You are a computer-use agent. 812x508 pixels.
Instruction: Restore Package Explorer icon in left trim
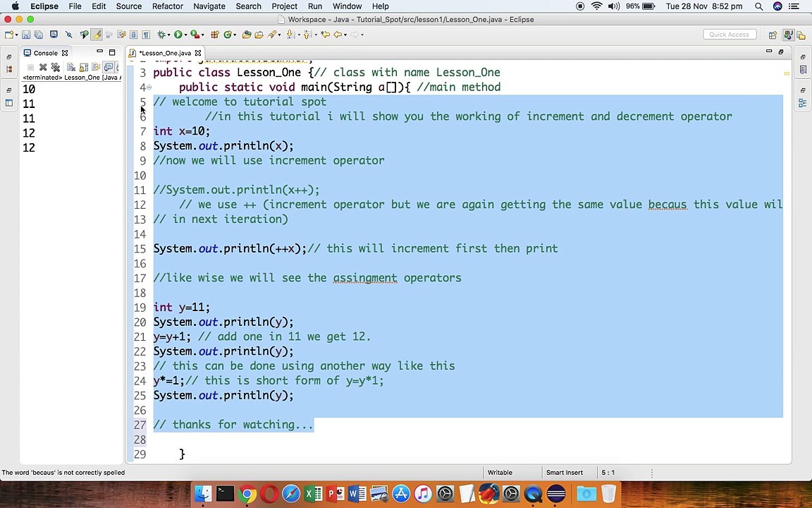click(8, 69)
